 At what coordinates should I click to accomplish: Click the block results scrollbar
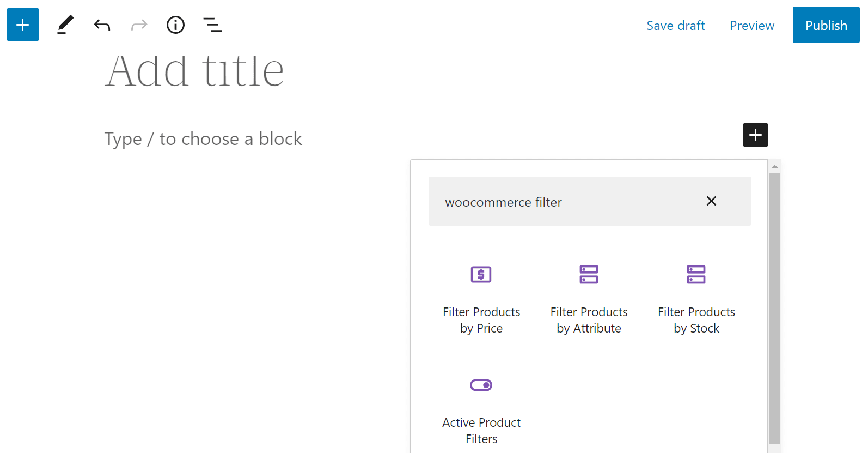pyautogui.click(x=774, y=305)
